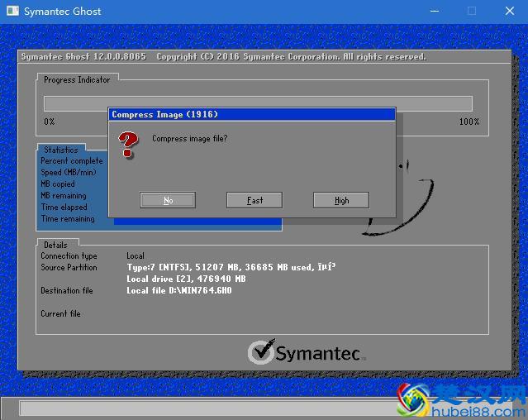Close the Symantec Ghost window

tap(509, 12)
